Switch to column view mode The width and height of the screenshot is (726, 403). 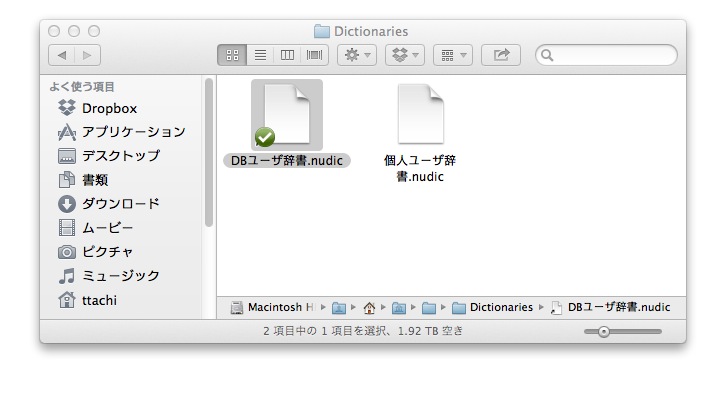288,55
